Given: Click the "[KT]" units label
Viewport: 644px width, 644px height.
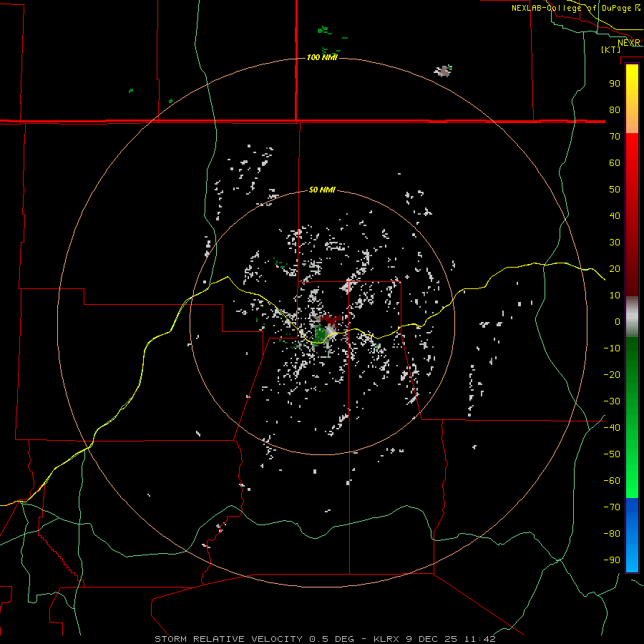Looking at the screenshot, I should pyautogui.click(x=611, y=49).
